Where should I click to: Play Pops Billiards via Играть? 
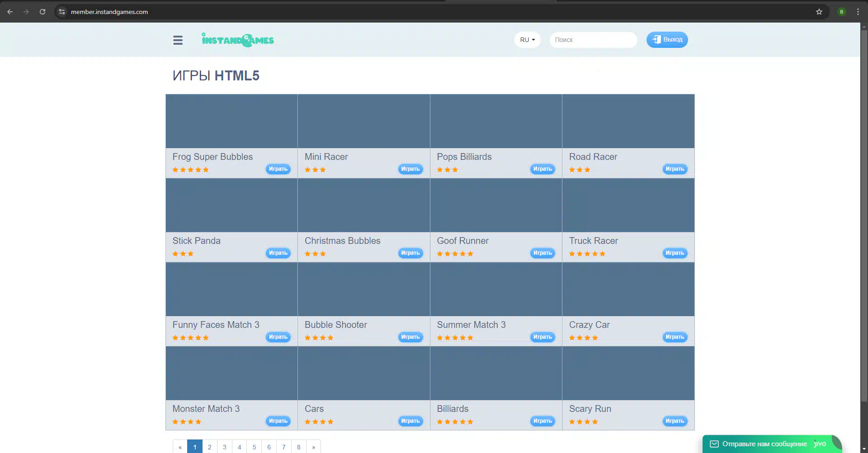pos(542,169)
